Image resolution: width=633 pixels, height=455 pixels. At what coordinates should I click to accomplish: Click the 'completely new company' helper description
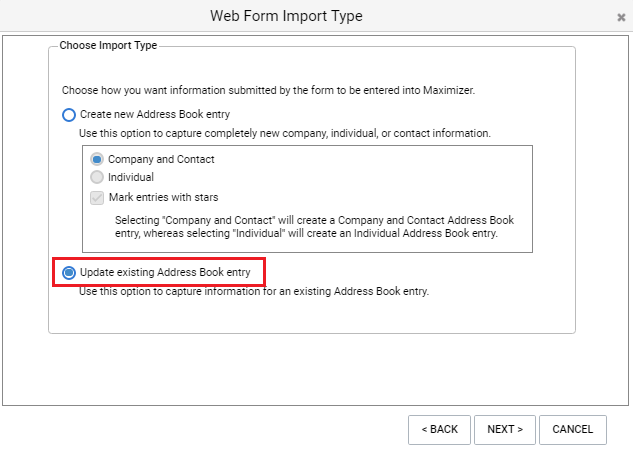(x=285, y=133)
